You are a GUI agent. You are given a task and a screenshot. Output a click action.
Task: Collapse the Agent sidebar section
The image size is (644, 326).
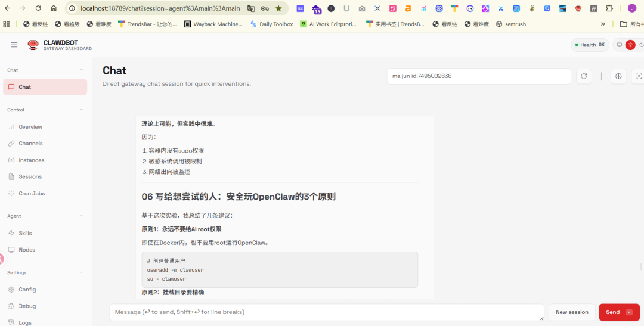(81, 216)
